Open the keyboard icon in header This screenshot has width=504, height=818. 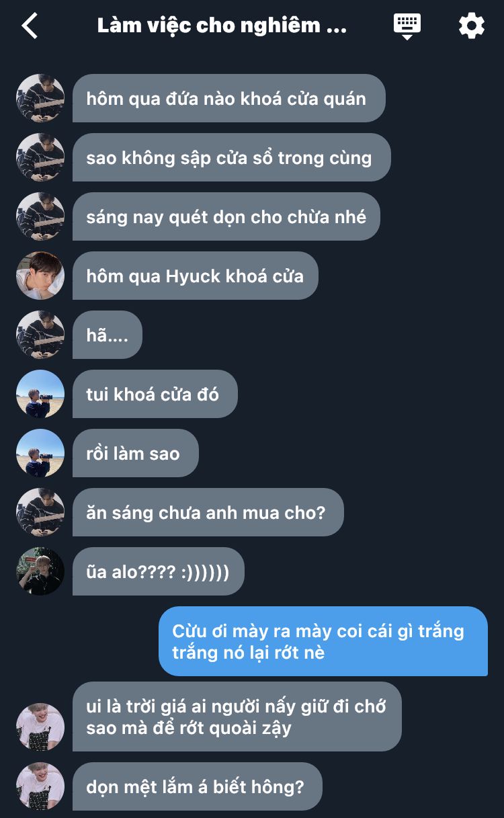(x=407, y=26)
